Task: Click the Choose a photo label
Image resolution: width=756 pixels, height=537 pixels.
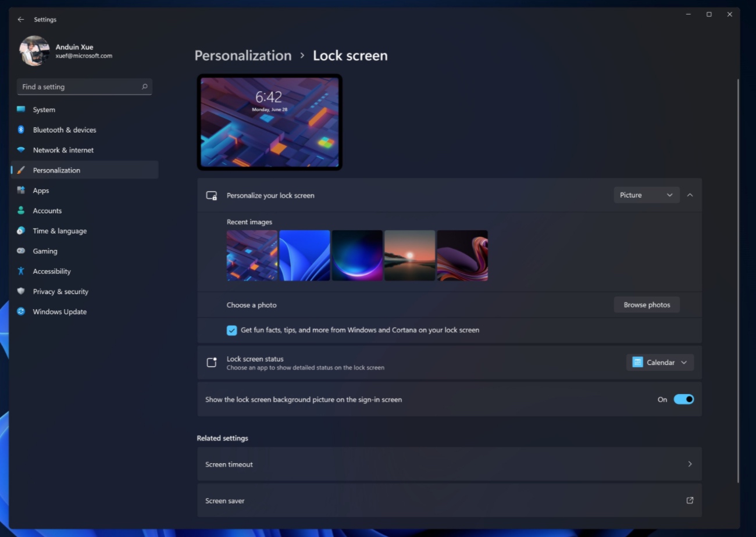Action: [x=251, y=305]
